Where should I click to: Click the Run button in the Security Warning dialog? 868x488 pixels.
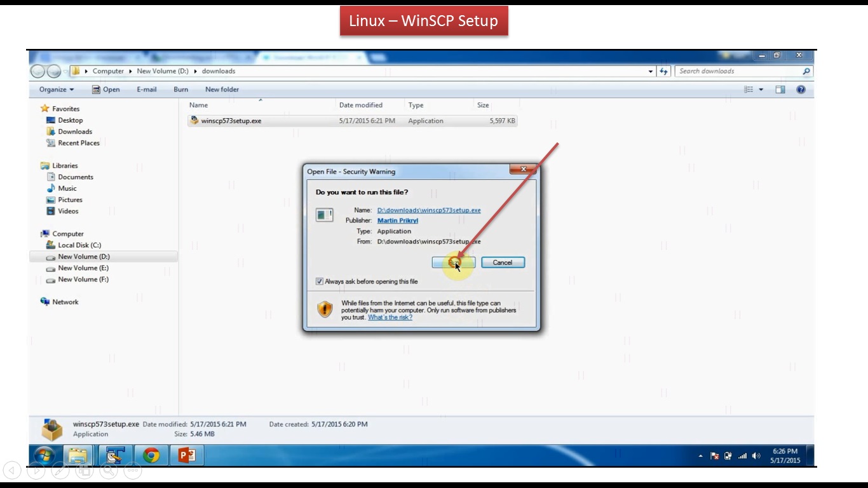454,262
